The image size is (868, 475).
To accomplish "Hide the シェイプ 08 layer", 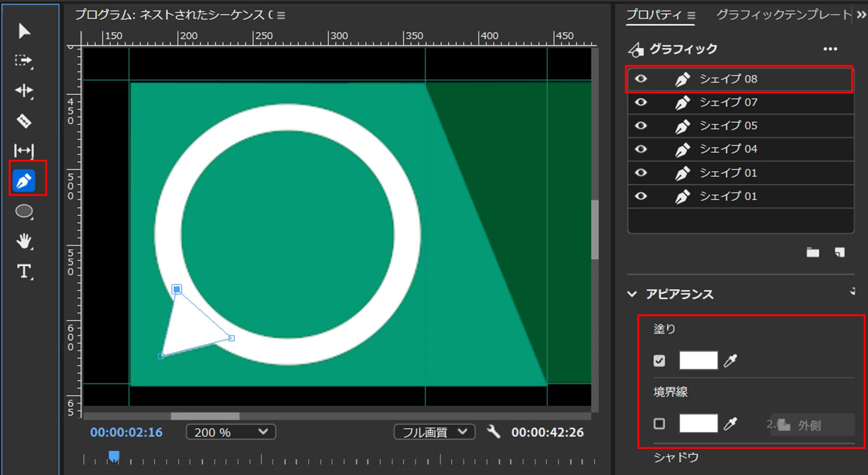I will click(x=641, y=78).
